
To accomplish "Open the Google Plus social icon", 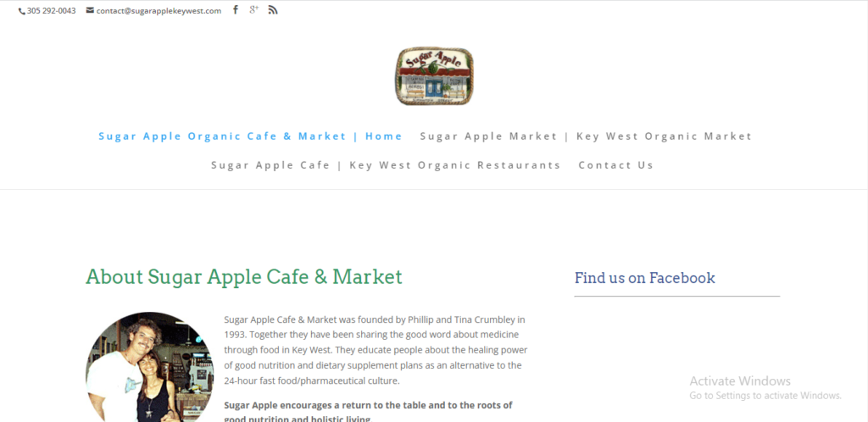I will point(253,9).
